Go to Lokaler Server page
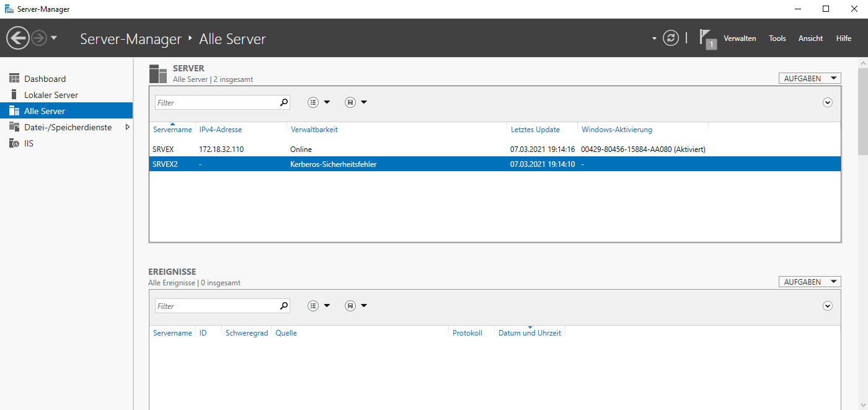The height and width of the screenshot is (410, 868). tap(51, 95)
